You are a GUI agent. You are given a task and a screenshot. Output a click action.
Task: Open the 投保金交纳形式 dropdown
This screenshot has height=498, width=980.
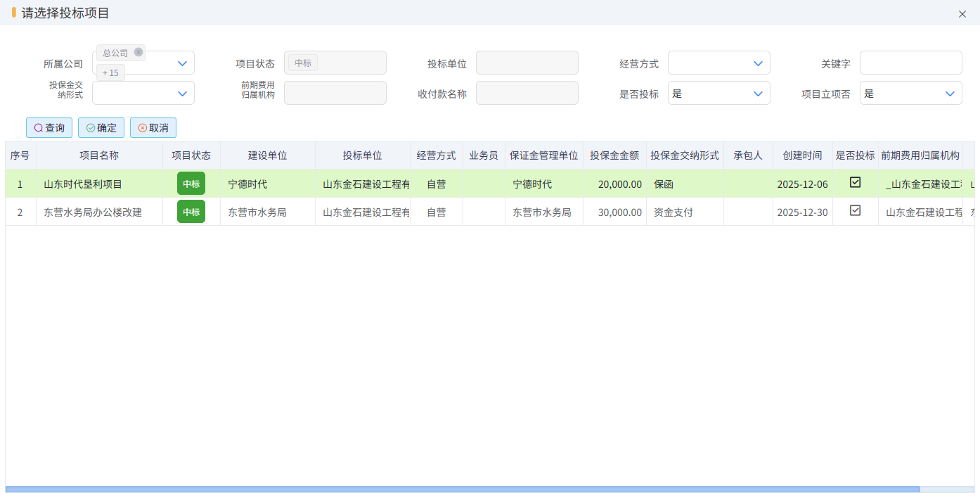click(182, 94)
